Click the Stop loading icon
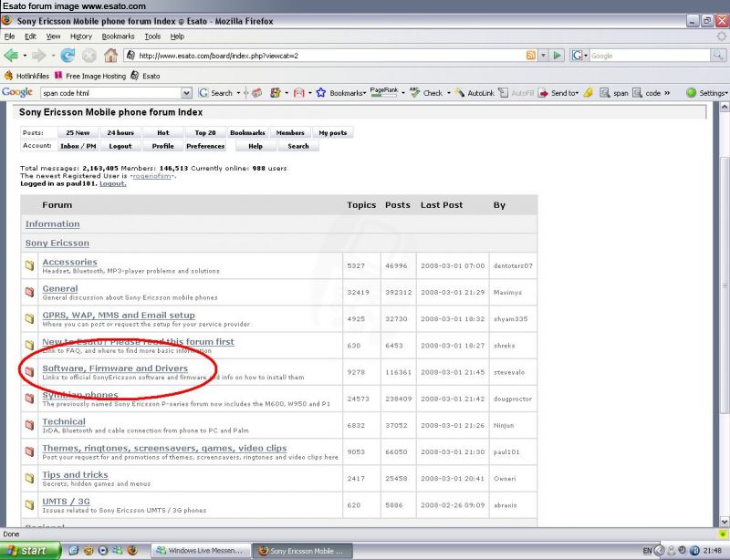Screen dimensions: 730x560 coord(89,56)
